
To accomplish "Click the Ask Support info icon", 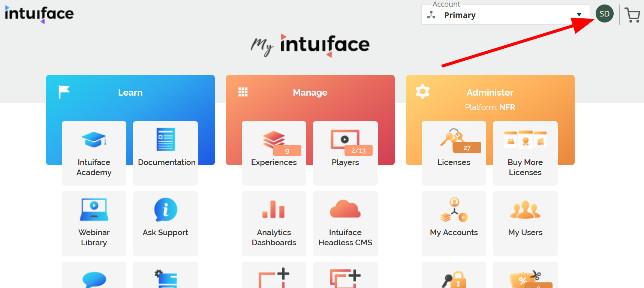I will coord(165,210).
